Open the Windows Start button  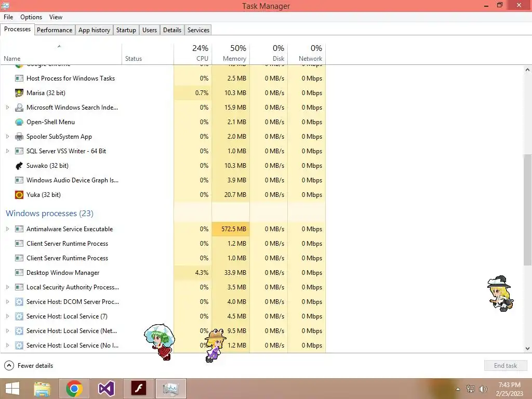point(12,389)
